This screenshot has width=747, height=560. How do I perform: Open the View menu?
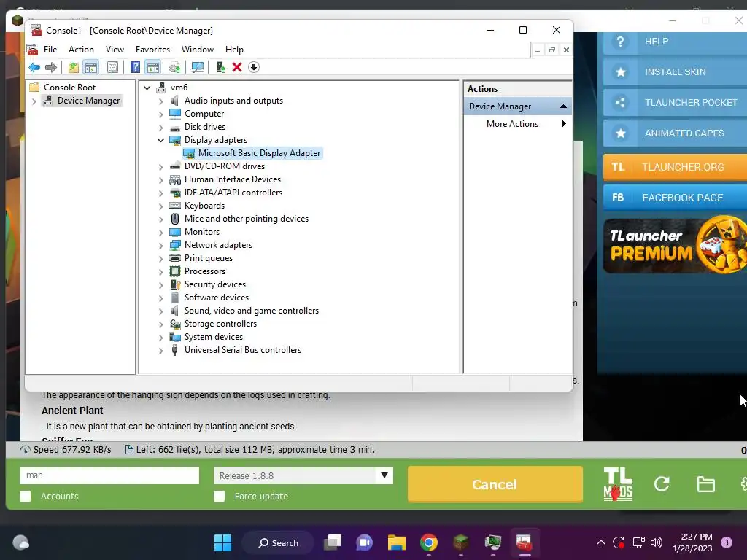115,50
